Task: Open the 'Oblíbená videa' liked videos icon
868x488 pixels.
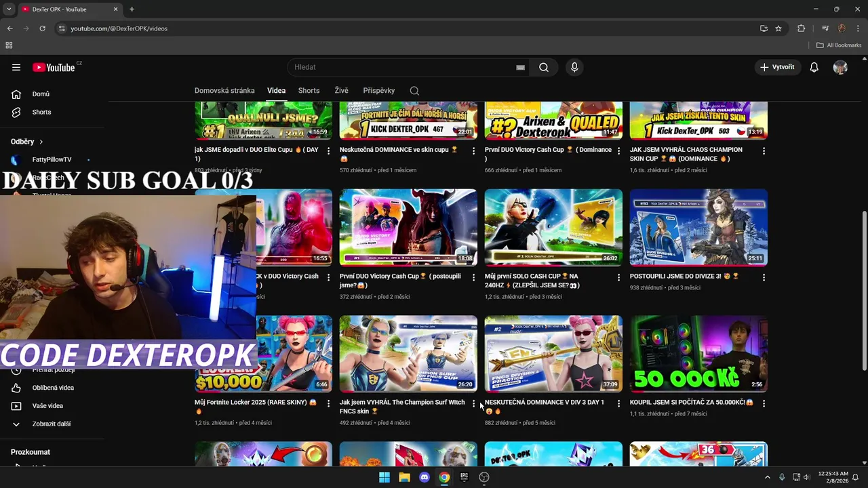Action: point(16,388)
